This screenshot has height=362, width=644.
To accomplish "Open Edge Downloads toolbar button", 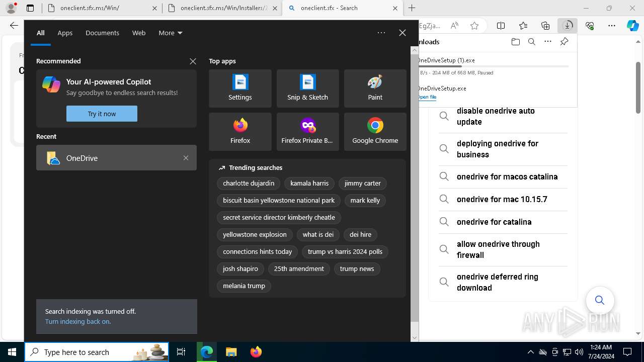I will coord(568,26).
